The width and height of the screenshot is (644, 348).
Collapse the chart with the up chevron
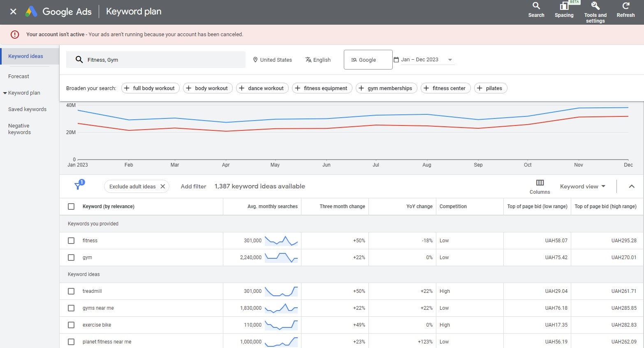632,186
